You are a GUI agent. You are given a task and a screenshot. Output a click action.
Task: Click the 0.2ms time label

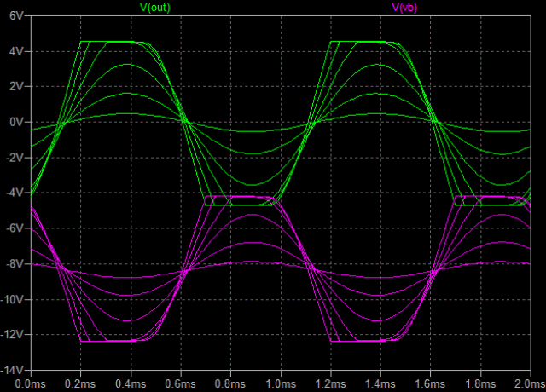click(x=80, y=384)
